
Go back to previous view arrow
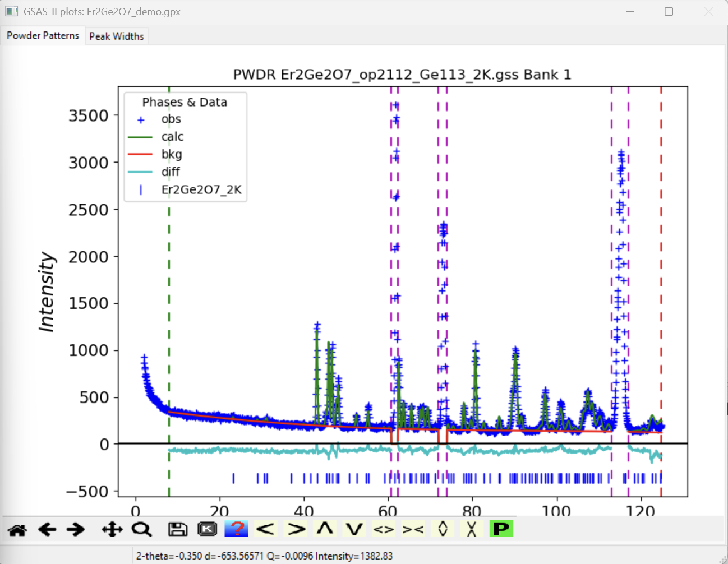coord(47,529)
